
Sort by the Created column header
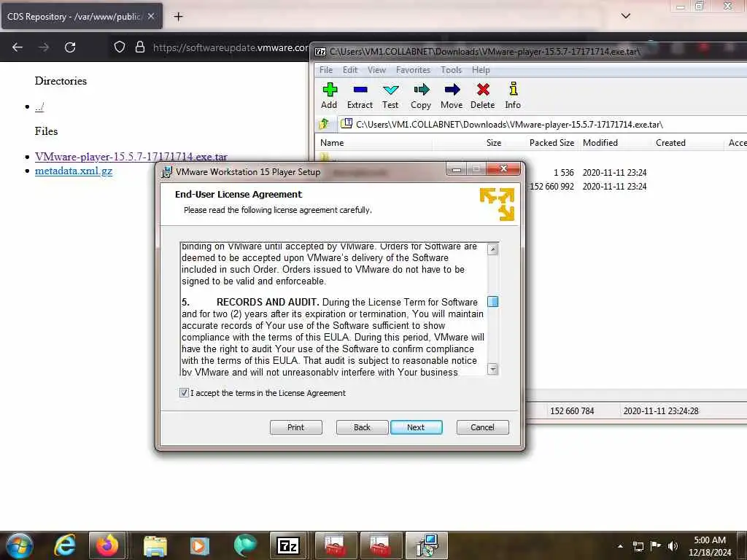point(689,143)
